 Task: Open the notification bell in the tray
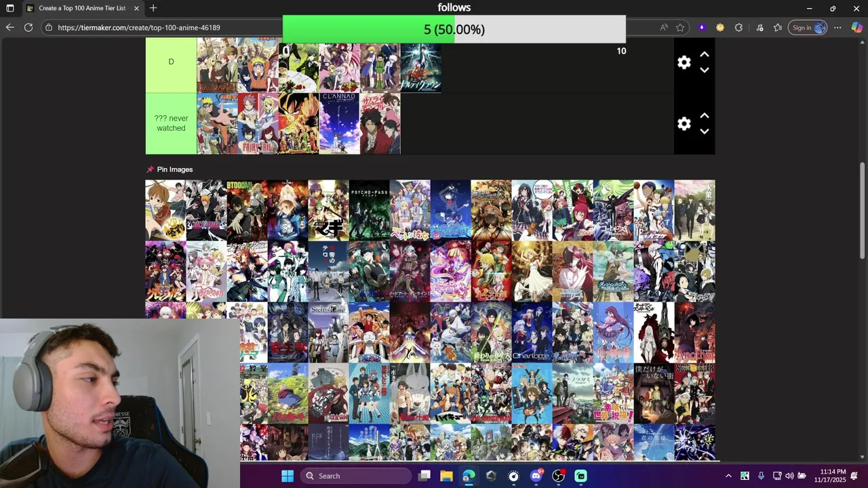point(856,476)
